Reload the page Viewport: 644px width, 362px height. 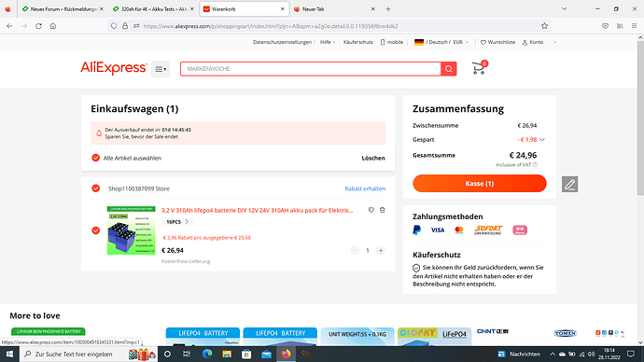(38, 26)
